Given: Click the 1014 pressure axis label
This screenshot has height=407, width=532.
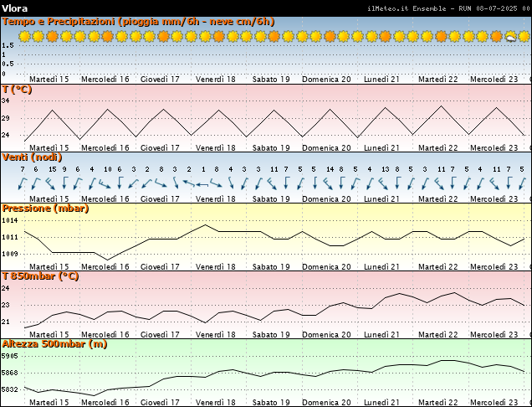Looking at the screenshot, I should pos(10,220).
